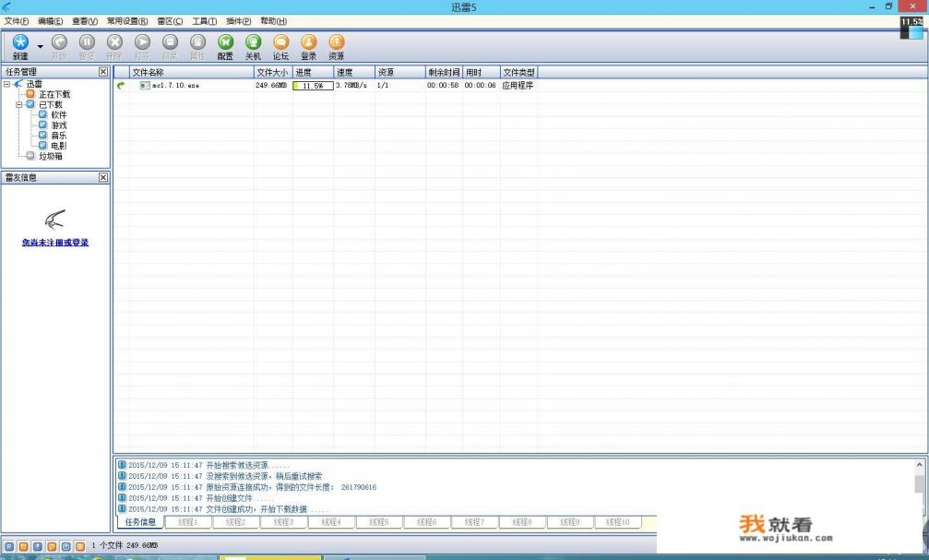Sort by 文件名称 column header

click(191, 72)
